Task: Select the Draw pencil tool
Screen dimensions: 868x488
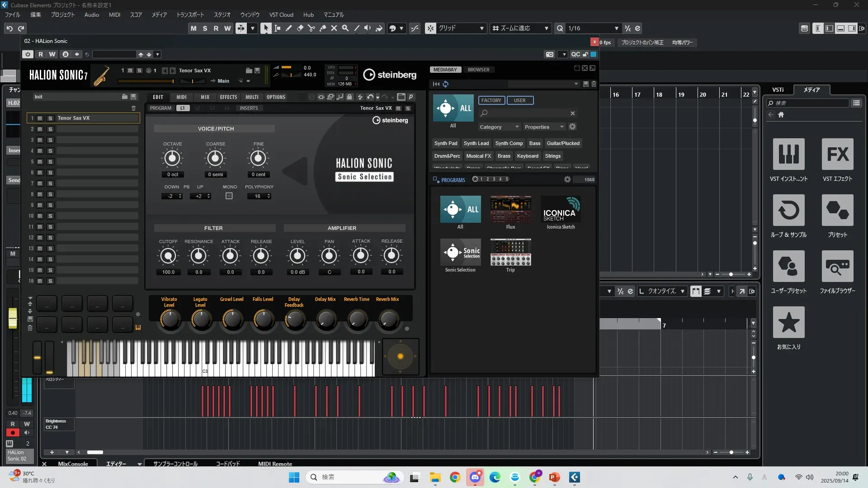Action: click(x=288, y=28)
